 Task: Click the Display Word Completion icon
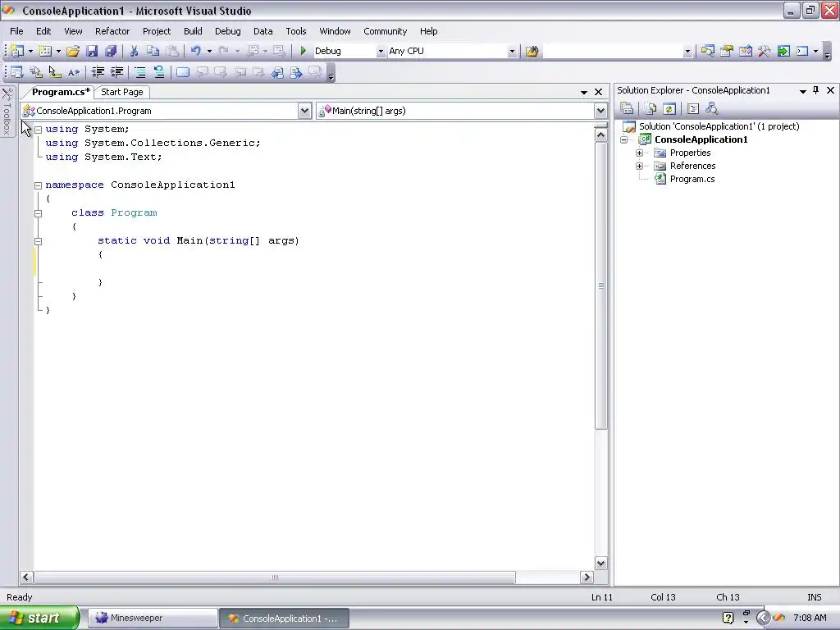pos(73,72)
